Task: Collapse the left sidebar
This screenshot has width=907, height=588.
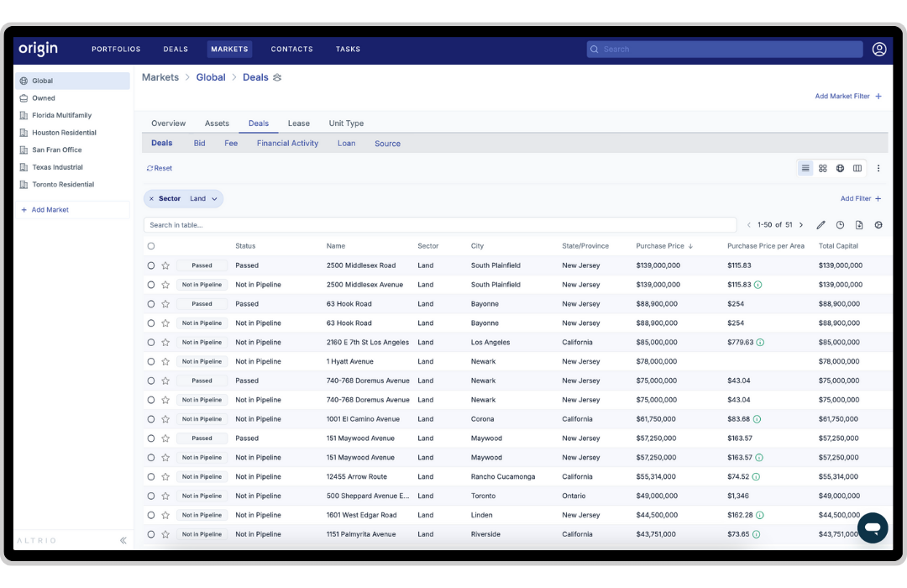Action: click(123, 540)
